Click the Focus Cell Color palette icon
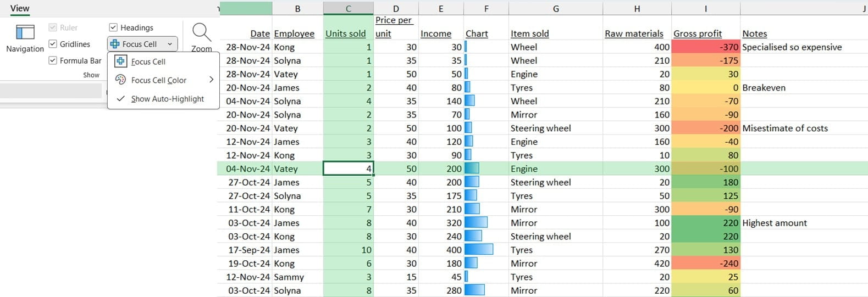Viewport: 868px width, 297px height. click(x=120, y=80)
